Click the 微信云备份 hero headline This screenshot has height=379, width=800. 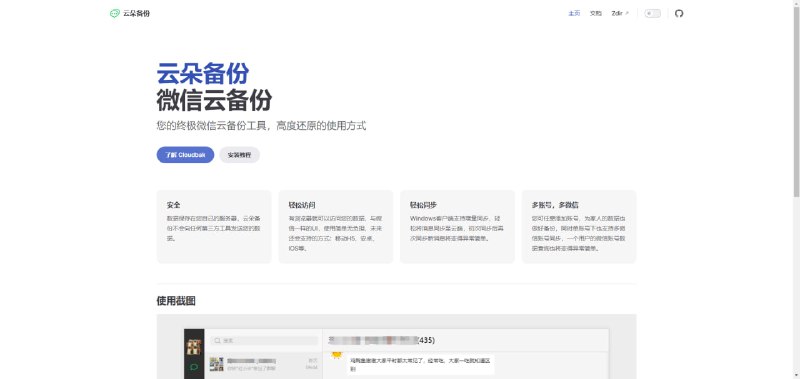point(214,100)
